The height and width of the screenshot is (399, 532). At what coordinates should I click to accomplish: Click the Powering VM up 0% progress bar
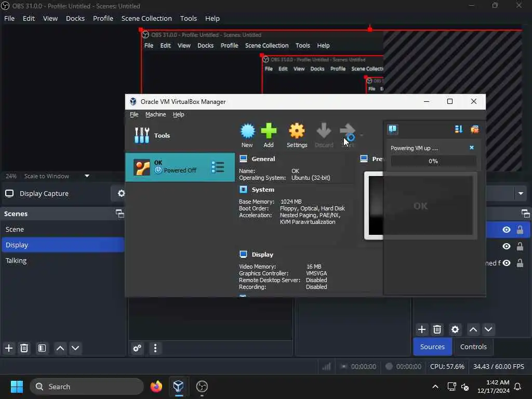433,161
